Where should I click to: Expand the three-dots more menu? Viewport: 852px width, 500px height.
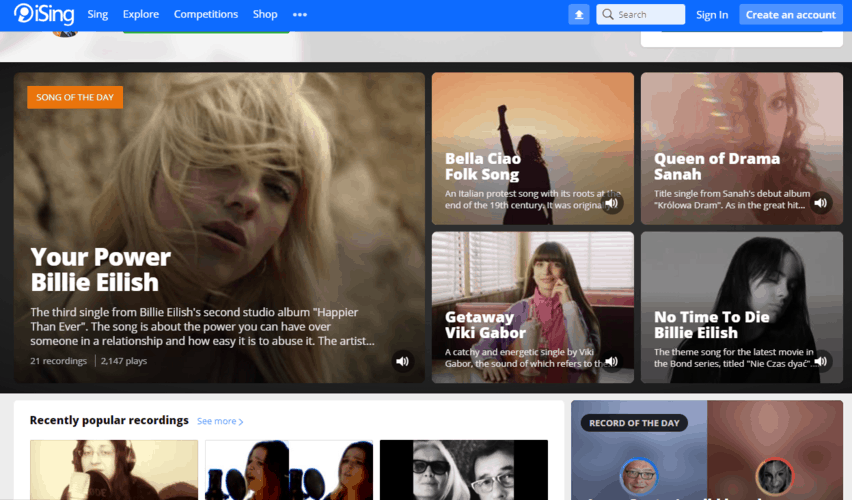pyautogui.click(x=300, y=15)
